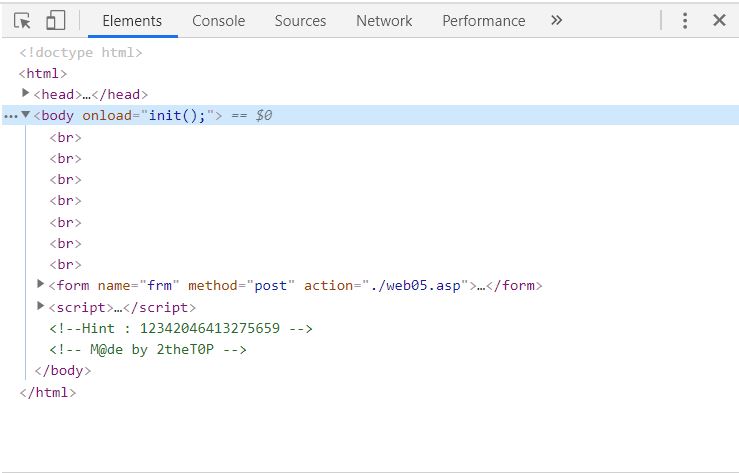Select the closing html tag
This screenshot has height=473, width=739.
point(48,392)
